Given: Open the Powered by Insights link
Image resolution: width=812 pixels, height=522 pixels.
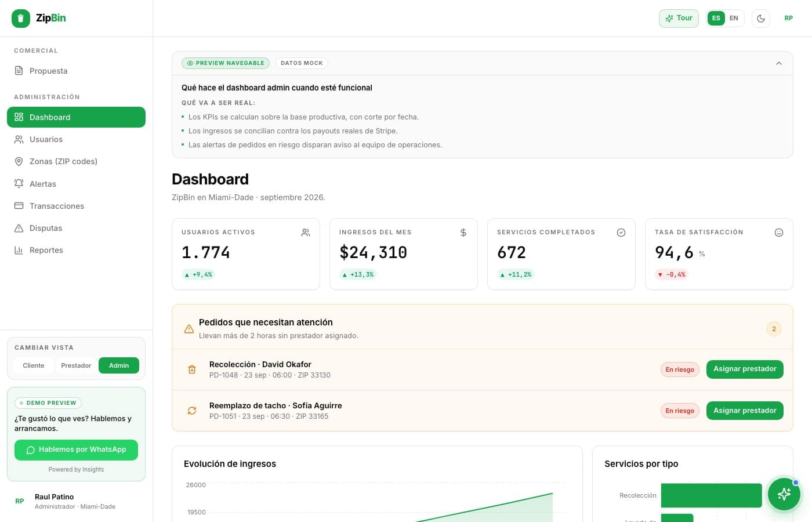Looking at the screenshot, I should [x=76, y=470].
